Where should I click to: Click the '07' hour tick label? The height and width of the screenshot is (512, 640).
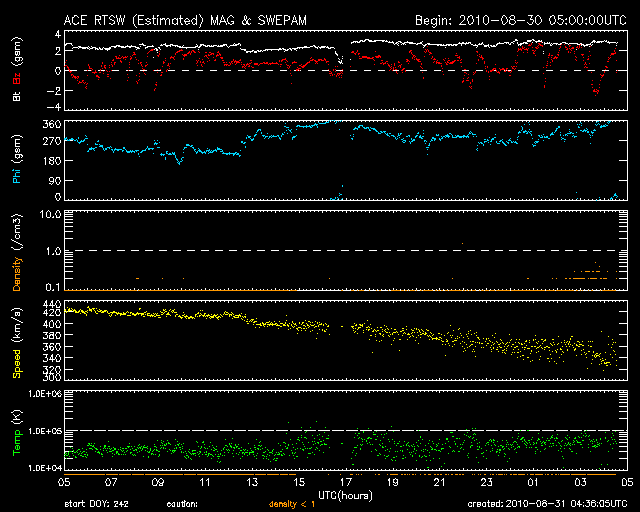[x=111, y=483]
